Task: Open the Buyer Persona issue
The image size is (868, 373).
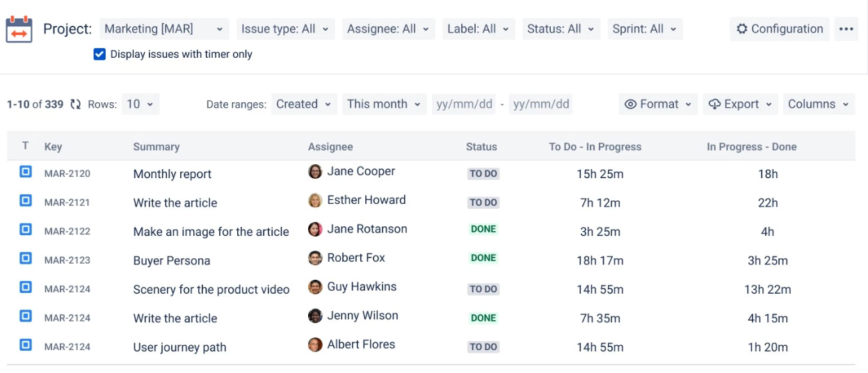Action: pos(172,261)
